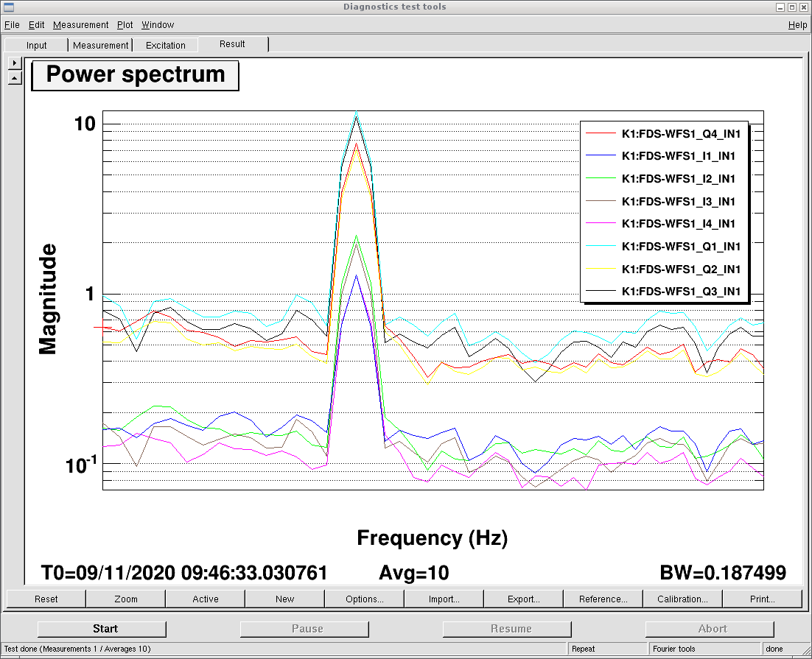Image resolution: width=812 pixels, height=659 pixels.
Task: Click the Pause button
Action: coord(304,629)
